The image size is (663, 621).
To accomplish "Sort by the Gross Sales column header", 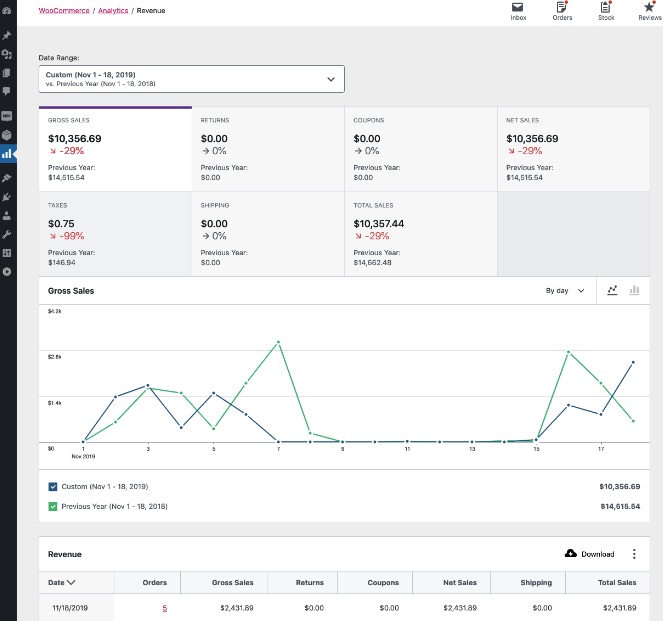I will 233,583.
